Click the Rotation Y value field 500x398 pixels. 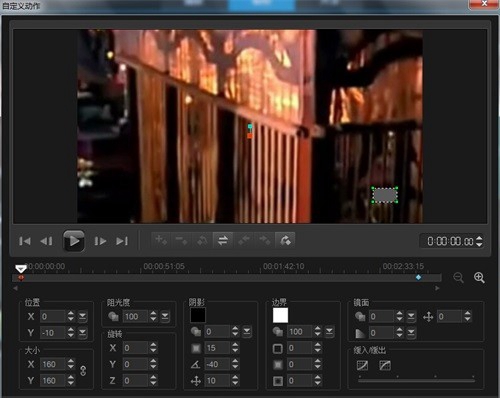135,364
